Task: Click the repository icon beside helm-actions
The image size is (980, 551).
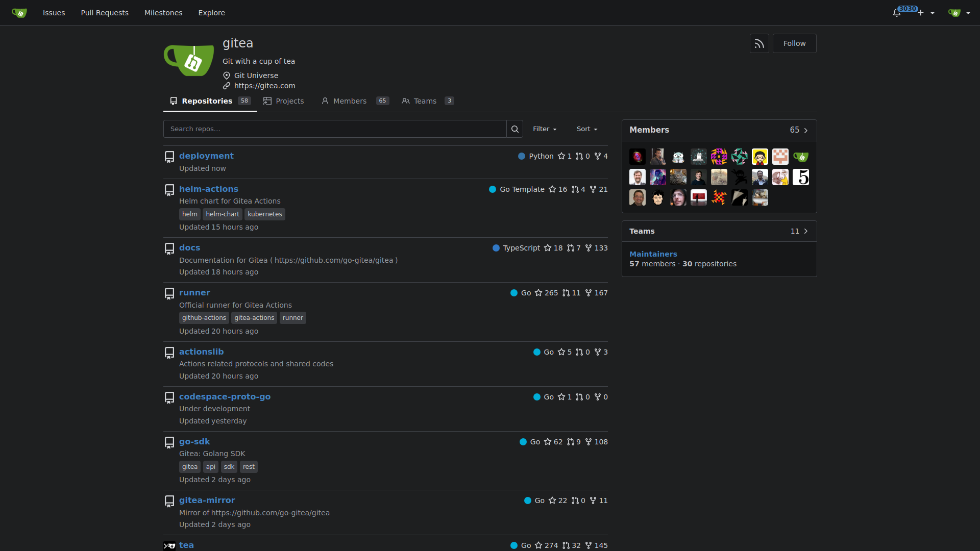Action: pyautogui.click(x=169, y=190)
